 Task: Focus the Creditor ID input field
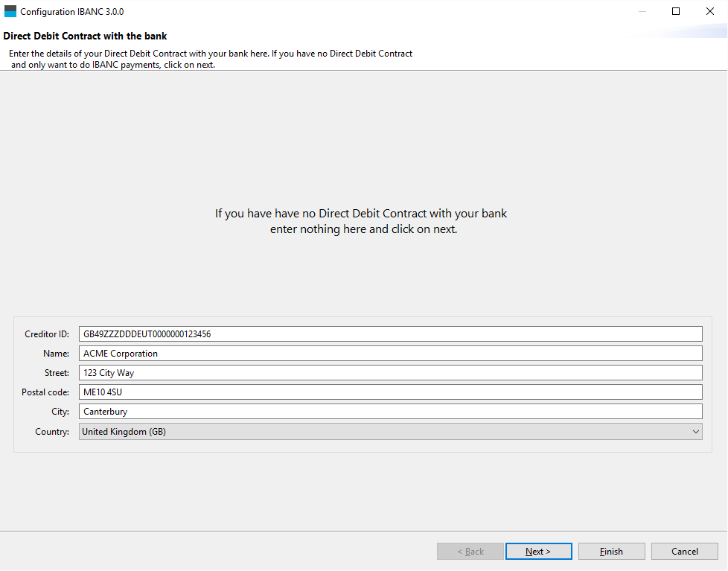(x=391, y=334)
